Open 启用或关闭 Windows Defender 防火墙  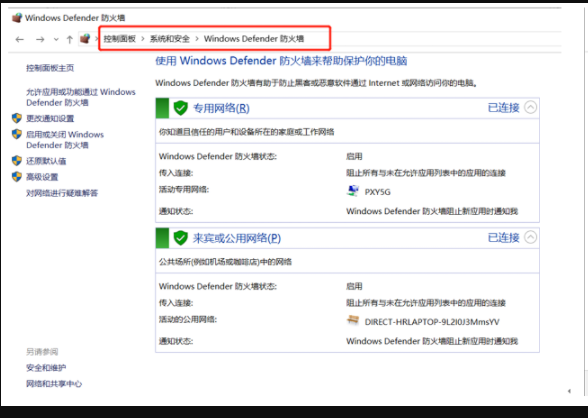pyautogui.click(x=65, y=139)
